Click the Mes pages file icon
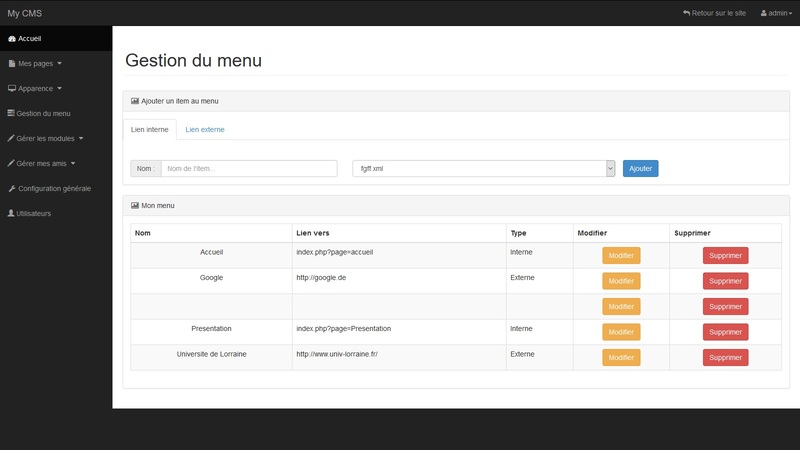Image resolution: width=800 pixels, height=450 pixels. point(12,64)
